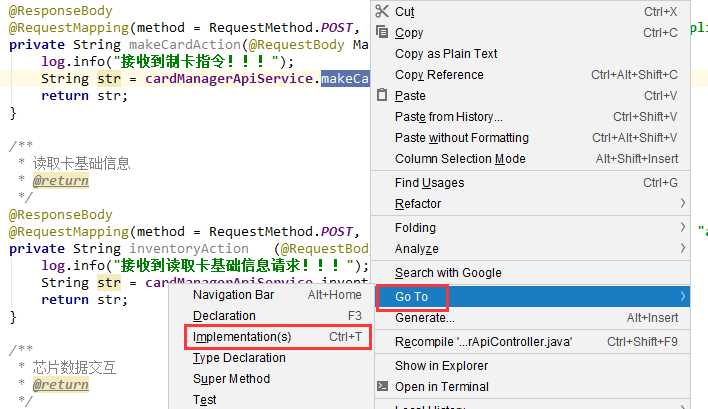Click the inventoryAction method name
Screen dimensions: 708x409
pyautogui.click(x=189, y=249)
